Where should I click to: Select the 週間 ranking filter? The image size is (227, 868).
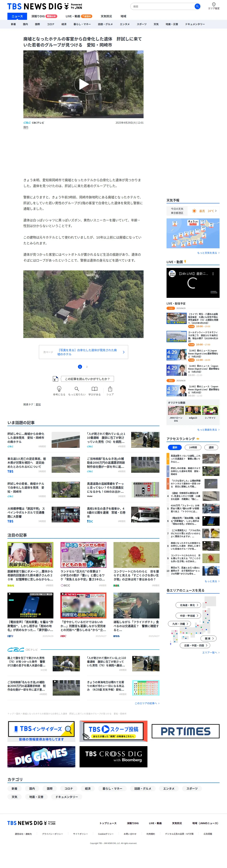pyautogui.click(x=211, y=447)
